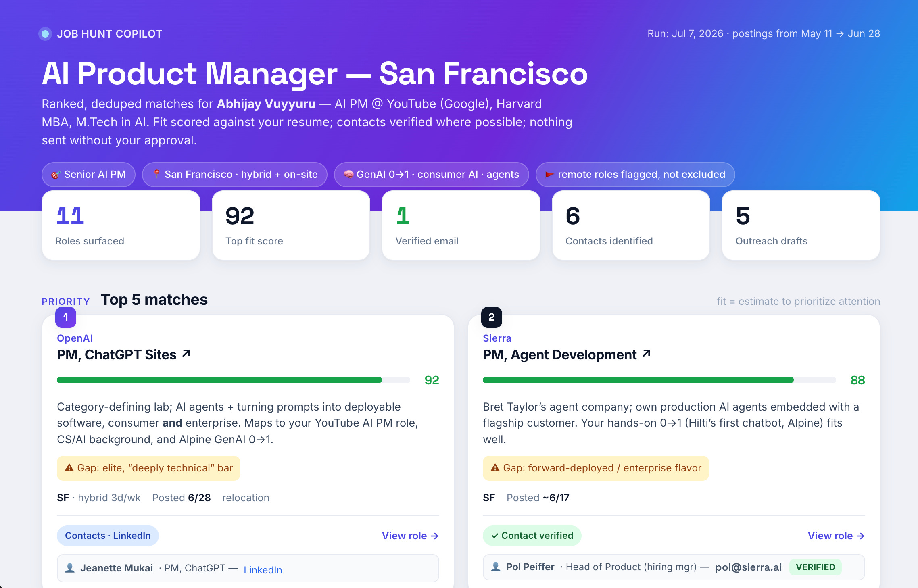918x588 pixels.
Task: Click the Job Hunt Copilot logo dot
Action: point(45,34)
